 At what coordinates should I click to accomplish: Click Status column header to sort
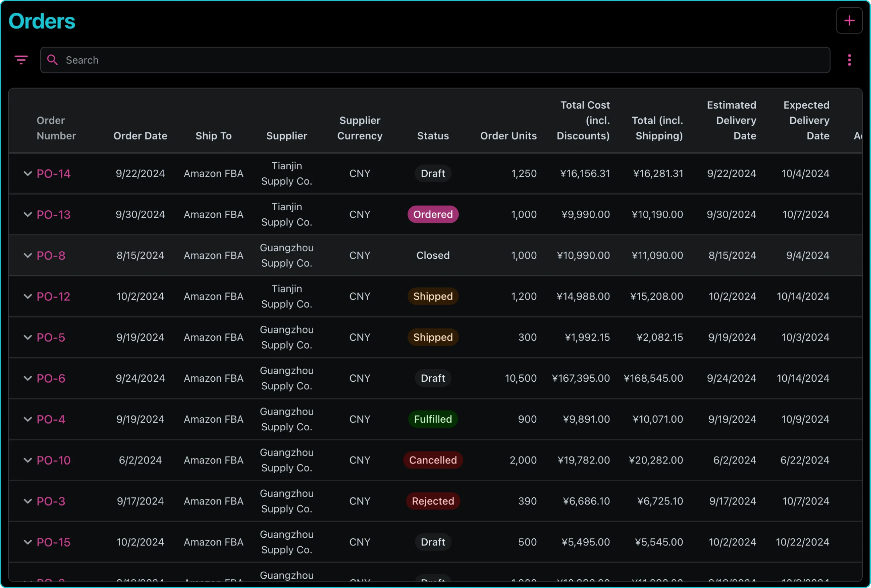pyautogui.click(x=432, y=136)
